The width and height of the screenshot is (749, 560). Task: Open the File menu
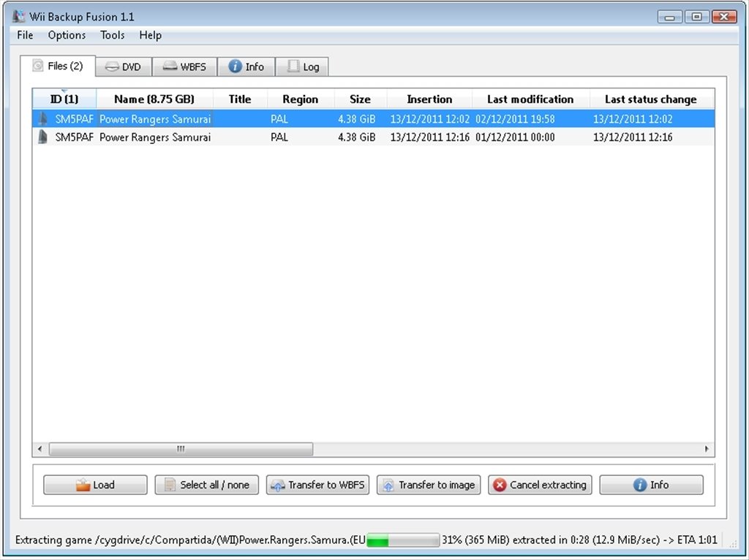pos(25,35)
